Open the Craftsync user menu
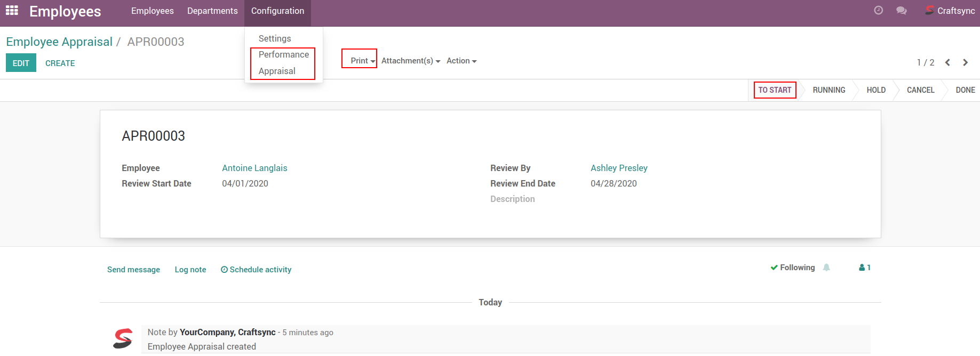 point(950,11)
